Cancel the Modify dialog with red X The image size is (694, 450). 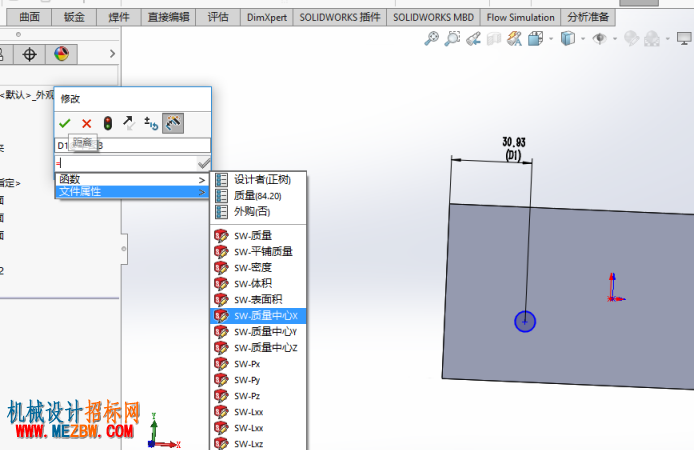pyautogui.click(x=86, y=123)
